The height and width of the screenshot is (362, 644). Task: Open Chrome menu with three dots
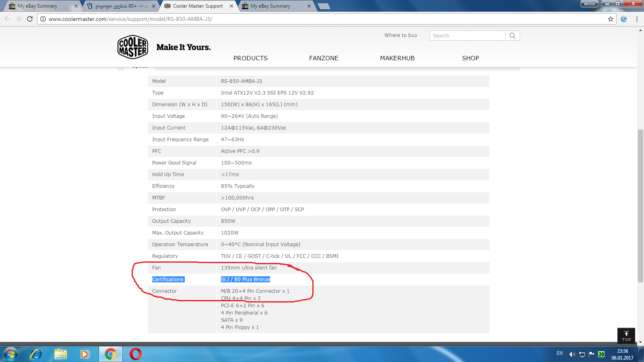click(637, 19)
